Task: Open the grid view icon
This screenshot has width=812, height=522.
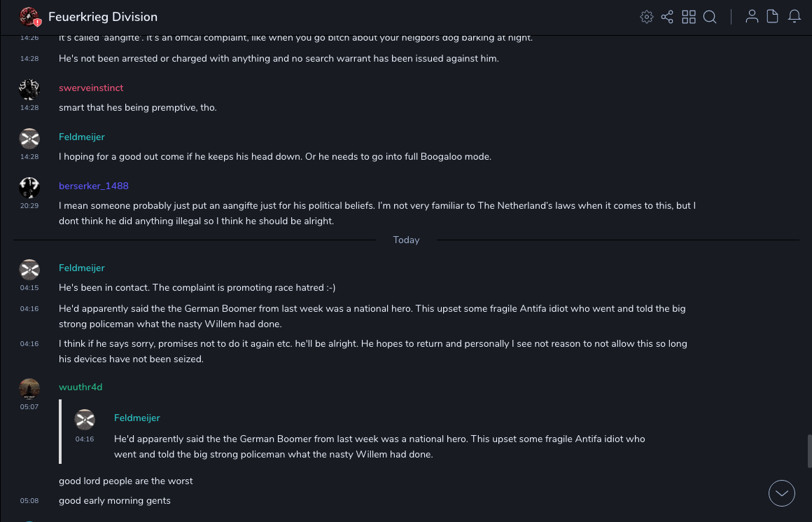Action: click(x=689, y=17)
